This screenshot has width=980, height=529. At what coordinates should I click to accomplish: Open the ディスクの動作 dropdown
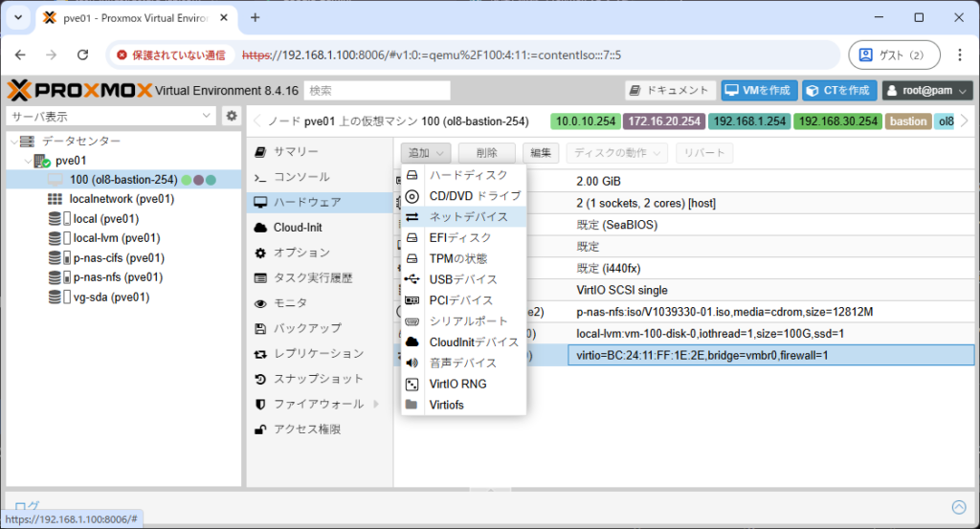point(617,153)
